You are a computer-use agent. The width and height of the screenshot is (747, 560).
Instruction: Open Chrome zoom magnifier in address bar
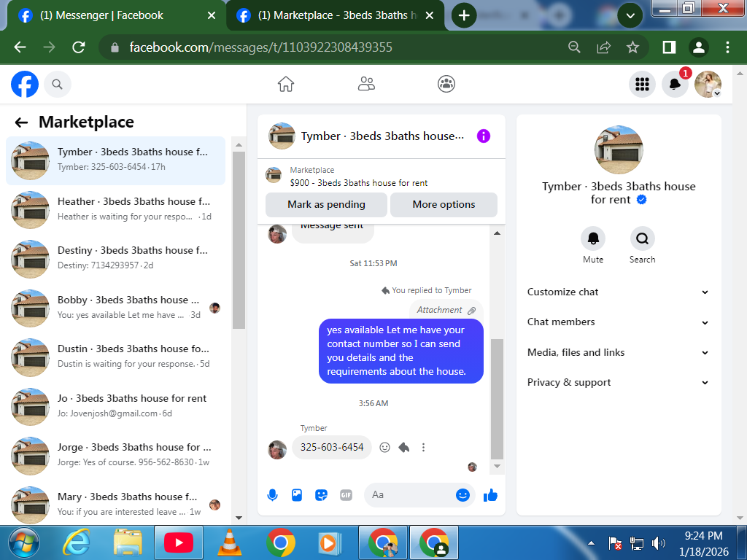point(575,47)
